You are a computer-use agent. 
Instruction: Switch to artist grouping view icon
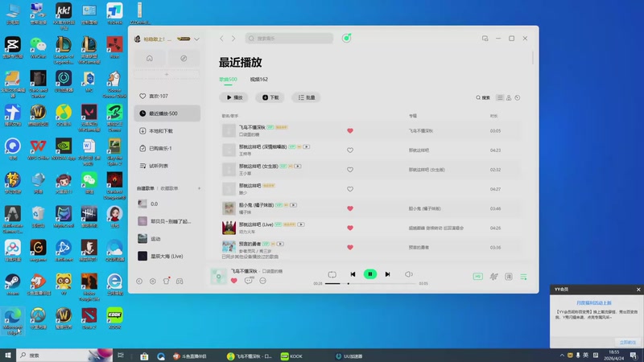[x=509, y=97]
